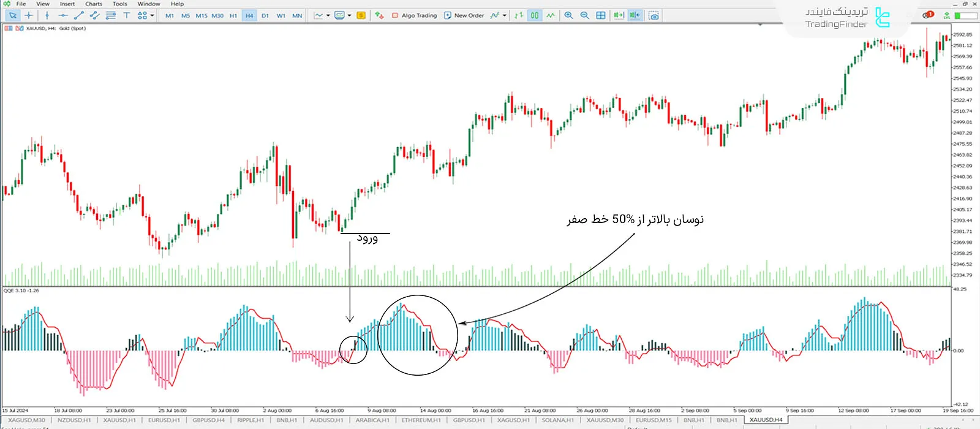Click the zoom out magnifier icon

click(584, 15)
